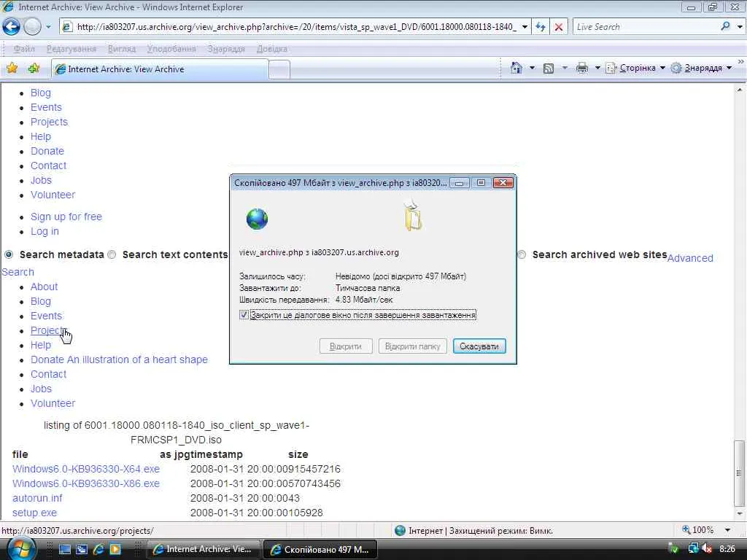Switch to Internet Archive taskbar button

tap(204, 549)
